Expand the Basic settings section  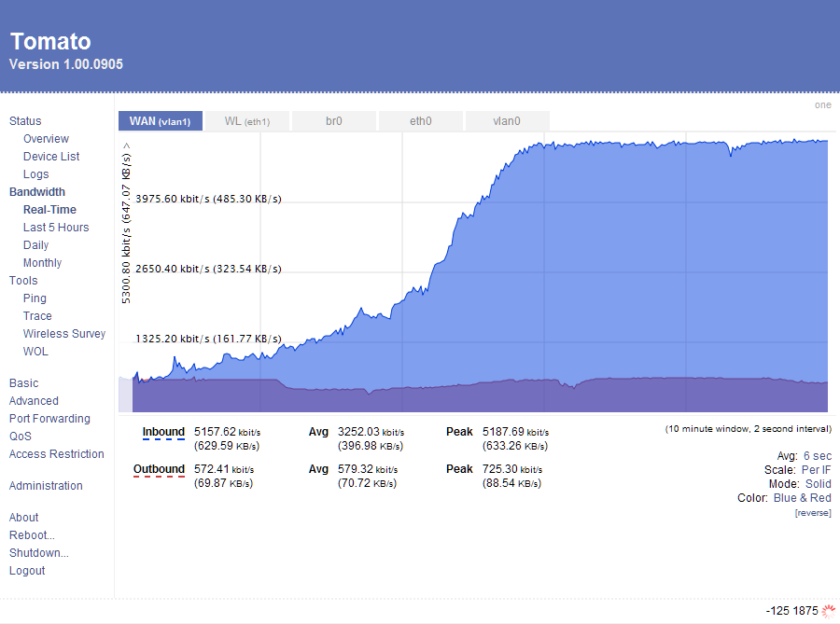click(x=23, y=383)
